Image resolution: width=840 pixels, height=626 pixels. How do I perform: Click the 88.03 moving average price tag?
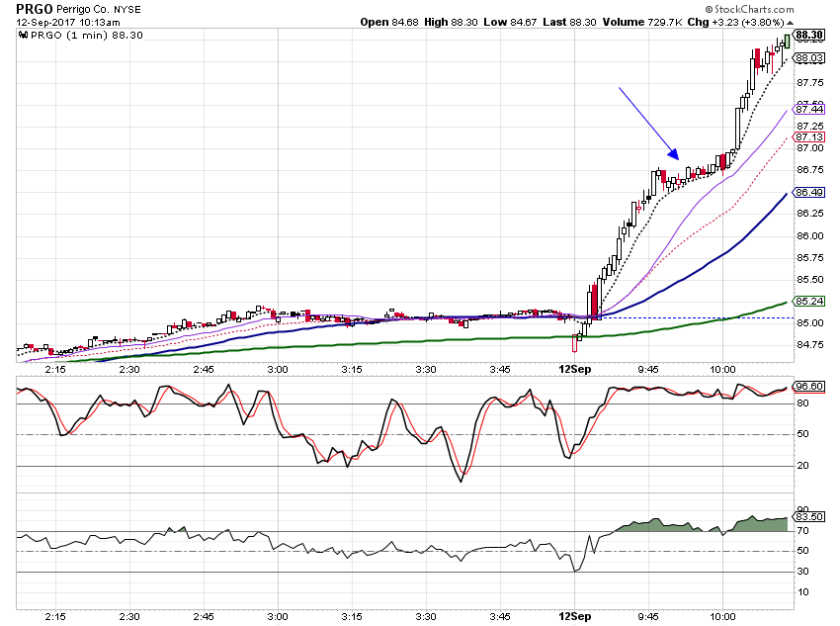pyautogui.click(x=809, y=58)
